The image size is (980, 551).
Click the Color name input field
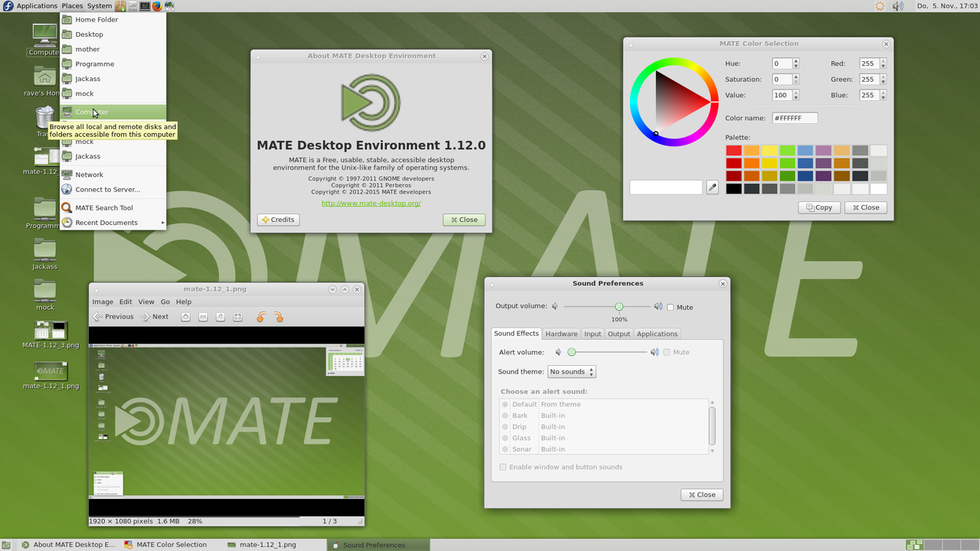pyautogui.click(x=794, y=118)
